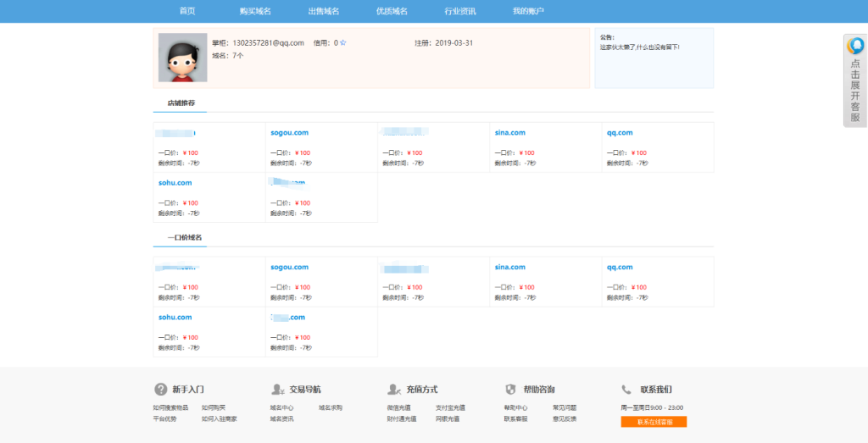
Task: Expand the 点击展开客服 side panel
Action: point(855,90)
